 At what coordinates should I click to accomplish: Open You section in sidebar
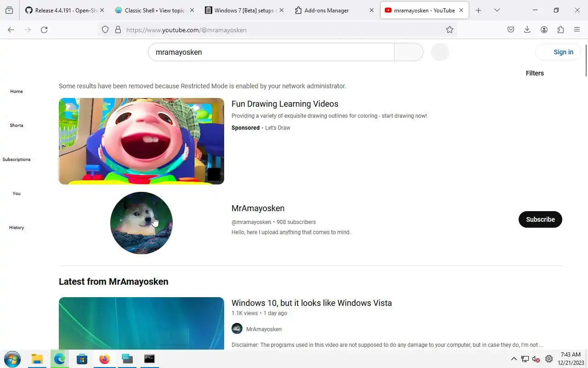click(x=17, y=193)
